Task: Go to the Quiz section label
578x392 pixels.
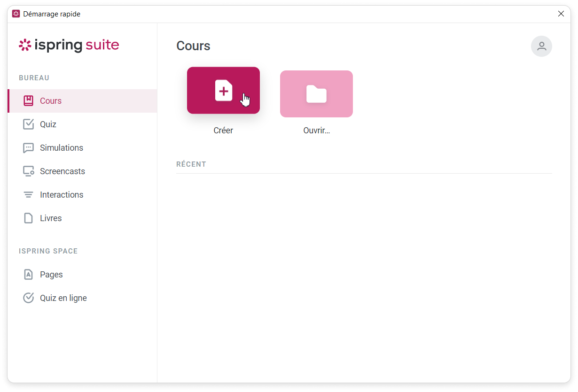Action: pos(48,124)
